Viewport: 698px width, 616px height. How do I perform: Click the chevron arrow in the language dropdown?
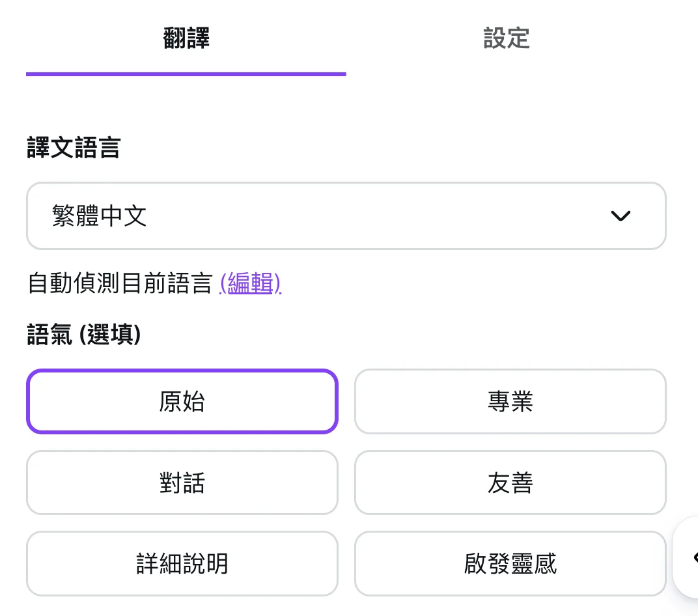pyautogui.click(x=621, y=216)
